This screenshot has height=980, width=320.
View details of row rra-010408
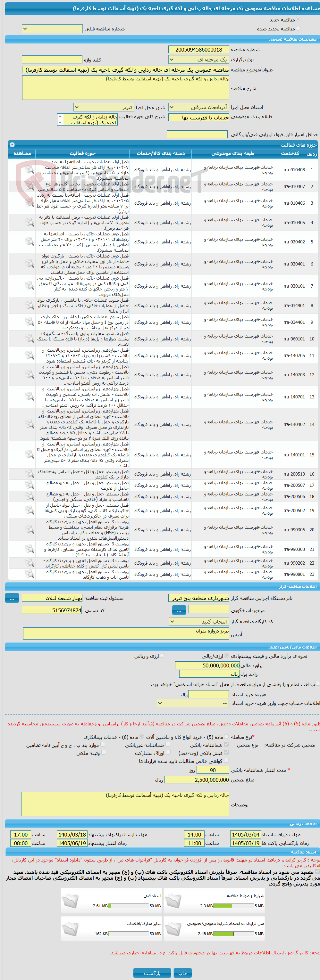click(x=29, y=170)
